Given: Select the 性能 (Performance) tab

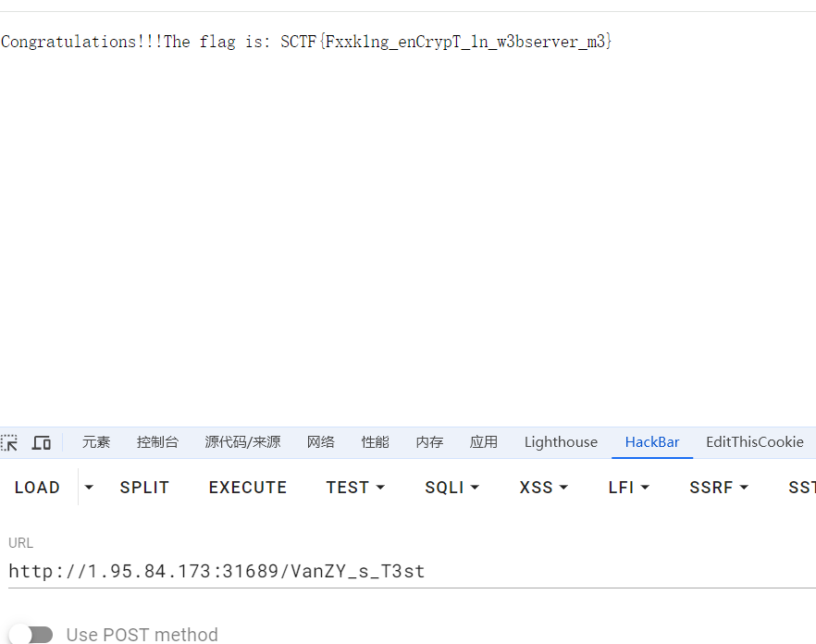Looking at the screenshot, I should click(x=375, y=442).
